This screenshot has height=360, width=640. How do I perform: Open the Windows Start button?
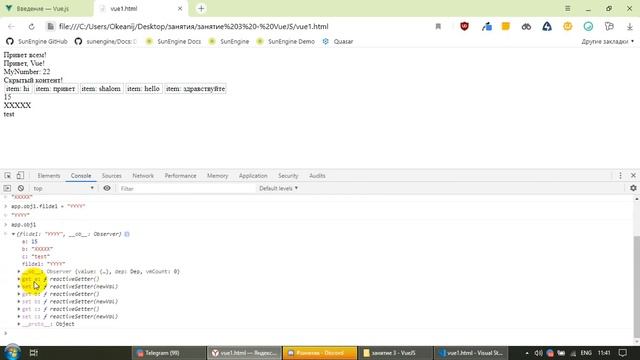click(12, 353)
